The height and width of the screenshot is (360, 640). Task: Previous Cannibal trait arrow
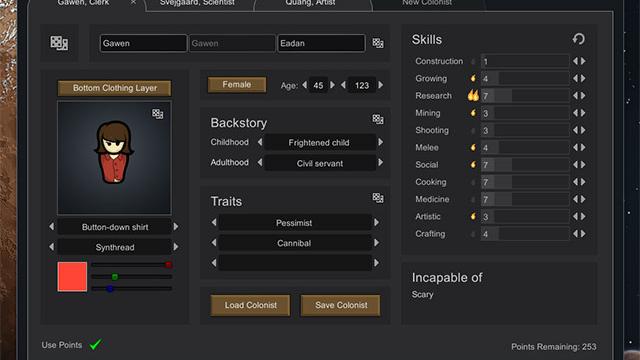point(214,243)
